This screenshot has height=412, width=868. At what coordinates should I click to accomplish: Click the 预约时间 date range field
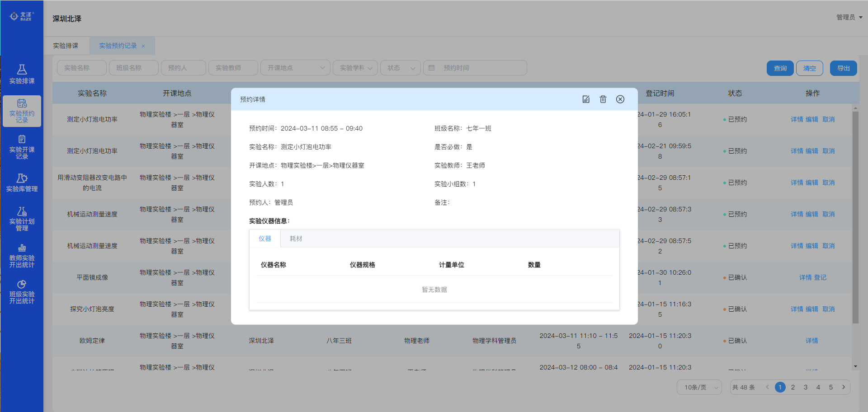[475, 68]
